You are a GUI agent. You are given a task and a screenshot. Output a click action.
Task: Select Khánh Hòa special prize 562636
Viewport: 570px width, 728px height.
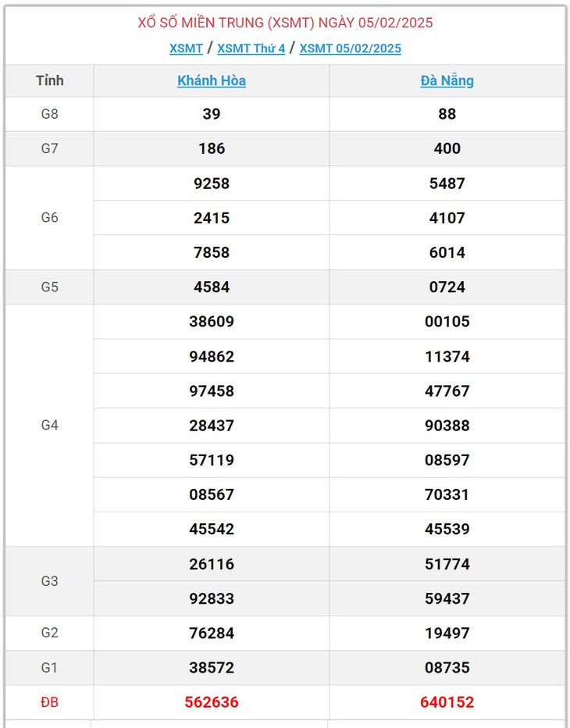(x=212, y=702)
